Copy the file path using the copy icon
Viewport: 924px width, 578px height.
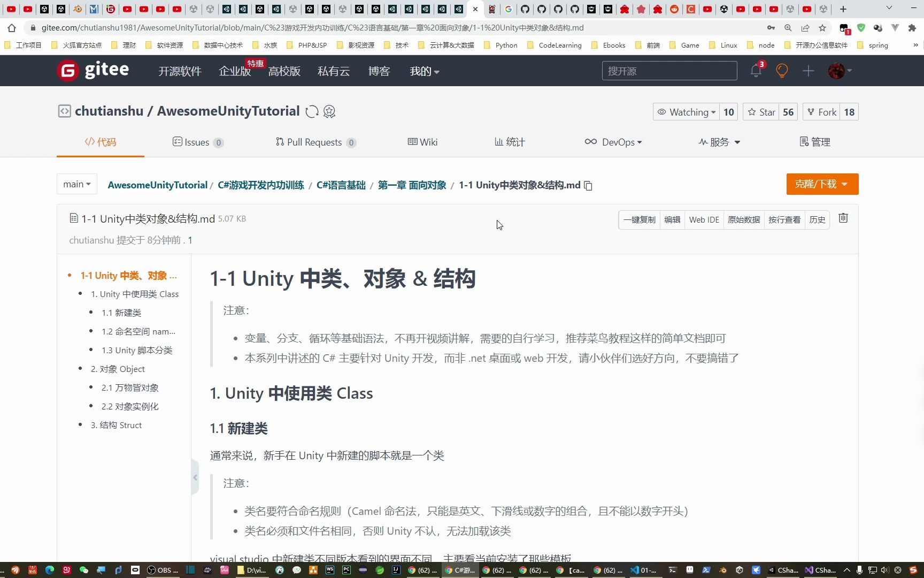pyautogui.click(x=588, y=185)
